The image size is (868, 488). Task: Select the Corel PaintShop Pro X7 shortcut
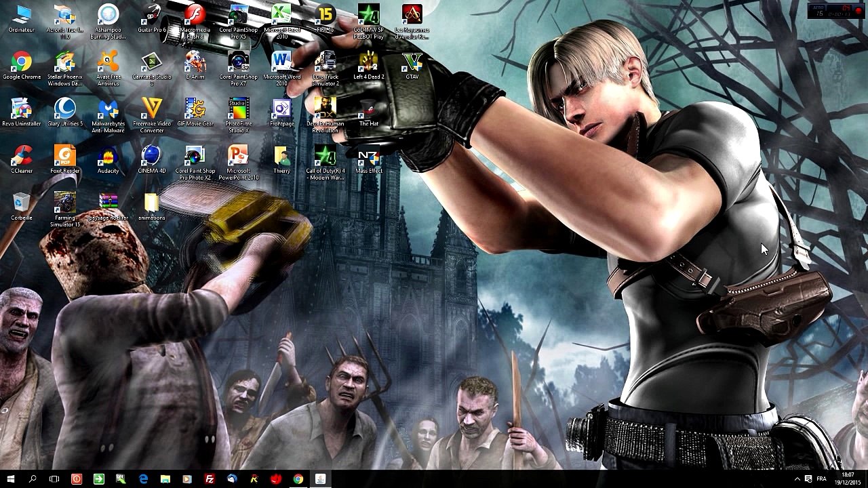(239, 69)
